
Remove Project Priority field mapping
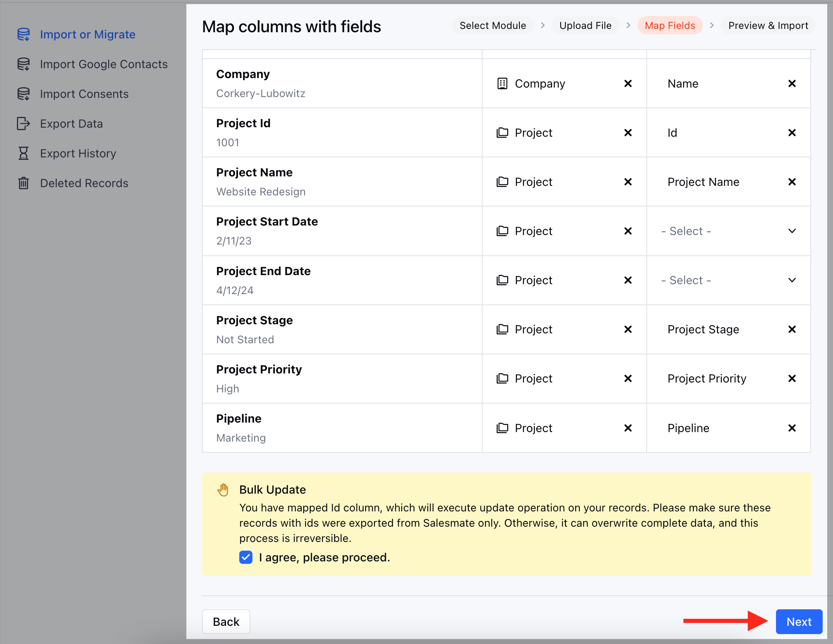coord(792,379)
